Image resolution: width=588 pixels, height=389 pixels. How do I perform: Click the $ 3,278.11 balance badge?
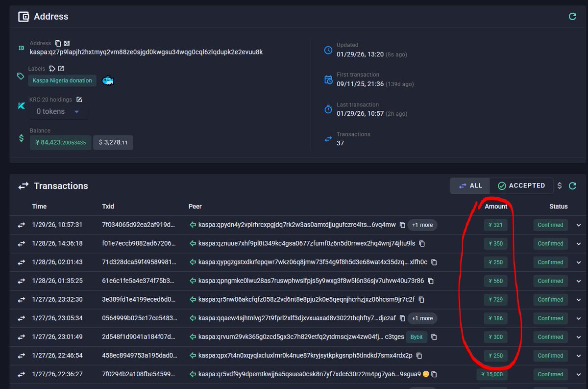tap(113, 142)
